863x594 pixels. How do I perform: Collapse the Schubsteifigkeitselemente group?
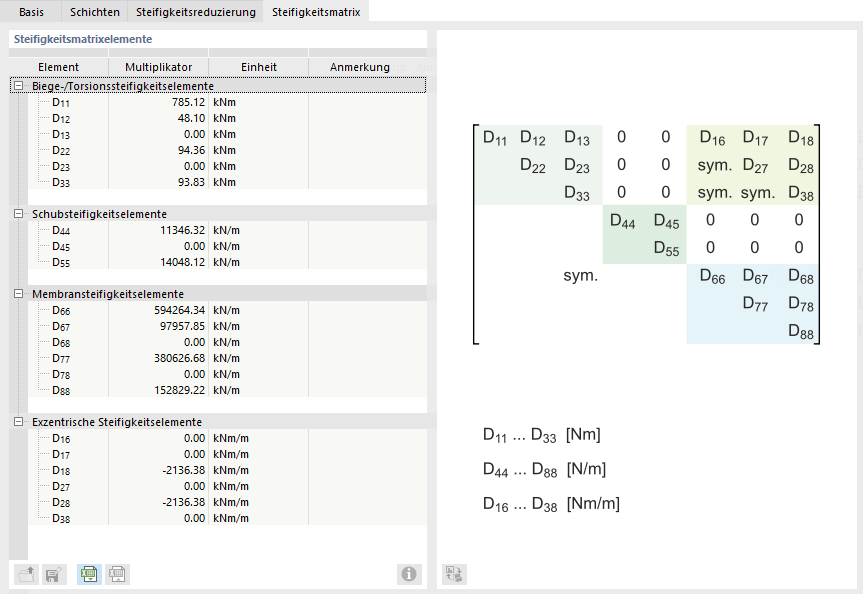18,214
